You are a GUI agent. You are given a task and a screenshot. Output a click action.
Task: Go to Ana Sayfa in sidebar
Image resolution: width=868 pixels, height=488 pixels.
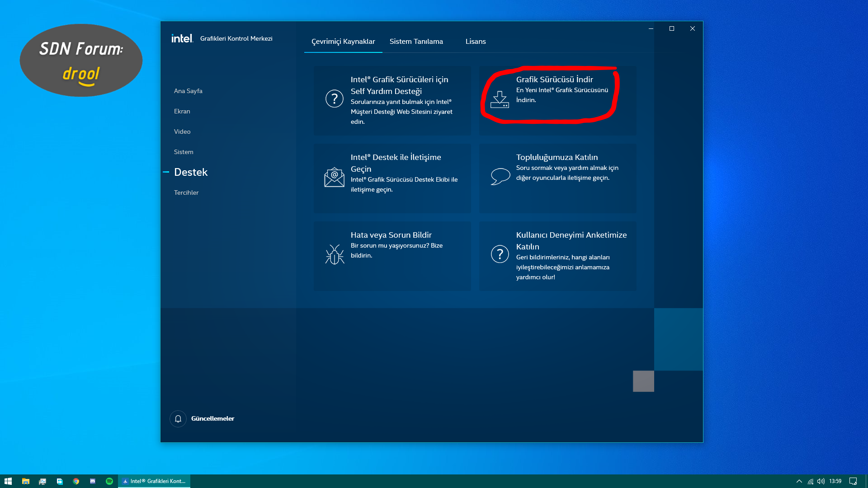(x=188, y=91)
